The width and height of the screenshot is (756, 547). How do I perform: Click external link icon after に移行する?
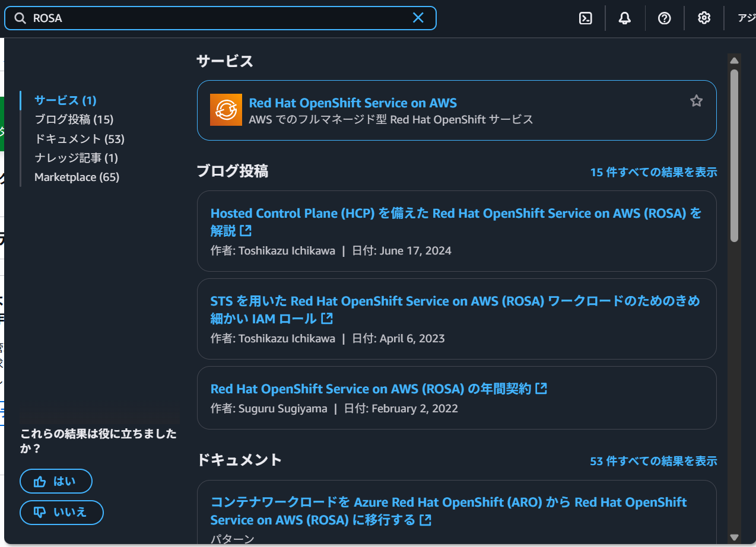(x=425, y=520)
